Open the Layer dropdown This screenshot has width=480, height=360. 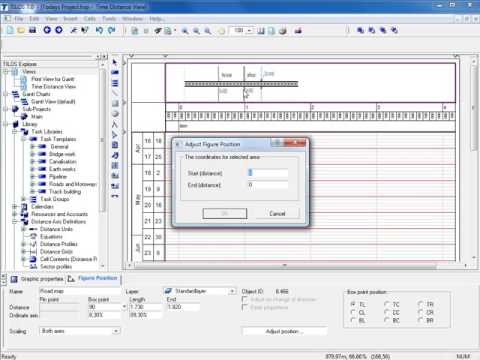pos(232,291)
